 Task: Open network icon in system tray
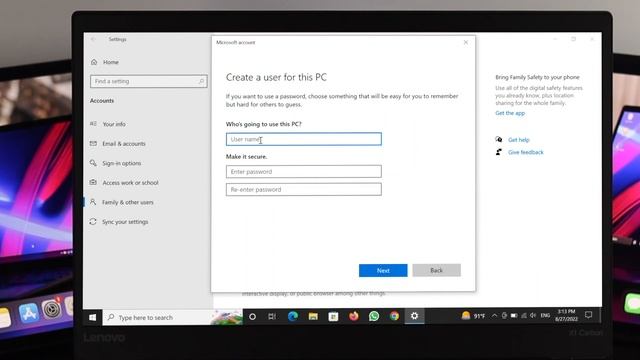(x=524, y=316)
